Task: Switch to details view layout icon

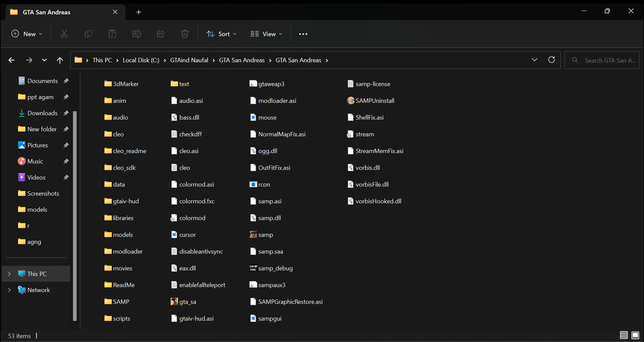Action: (624, 335)
